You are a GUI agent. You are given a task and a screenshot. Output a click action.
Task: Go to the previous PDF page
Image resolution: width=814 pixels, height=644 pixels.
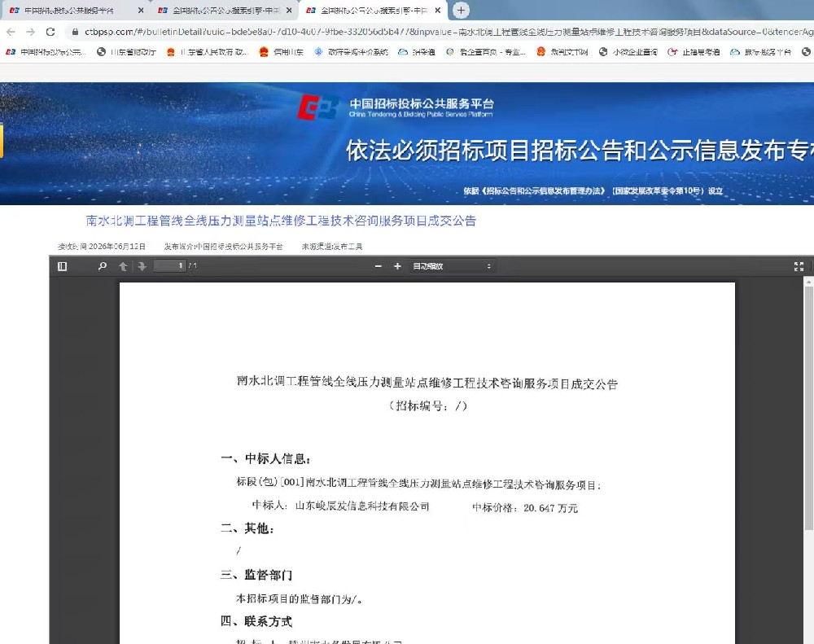tap(123, 266)
